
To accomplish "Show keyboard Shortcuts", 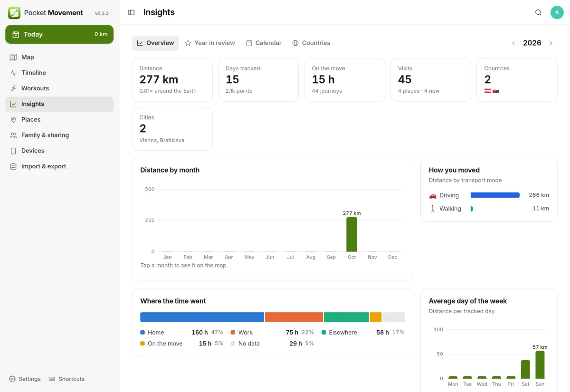I will (x=66, y=379).
